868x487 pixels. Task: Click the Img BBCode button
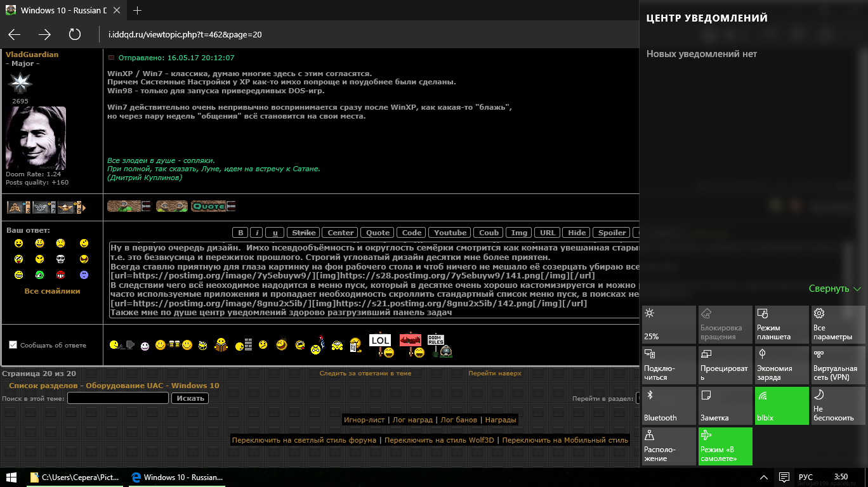pos(520,233)
